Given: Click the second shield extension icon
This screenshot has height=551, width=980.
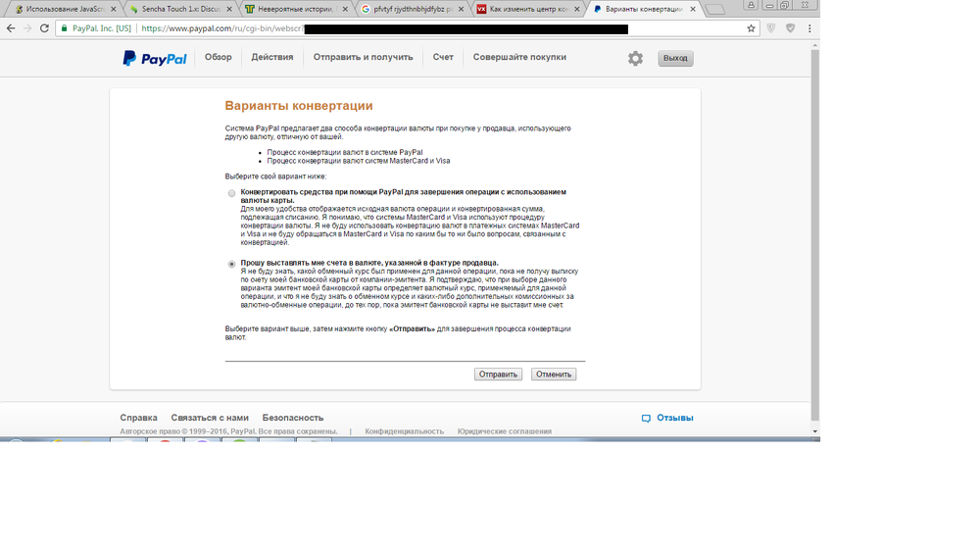Looking at the screenshot, I should tap(791, 28).
